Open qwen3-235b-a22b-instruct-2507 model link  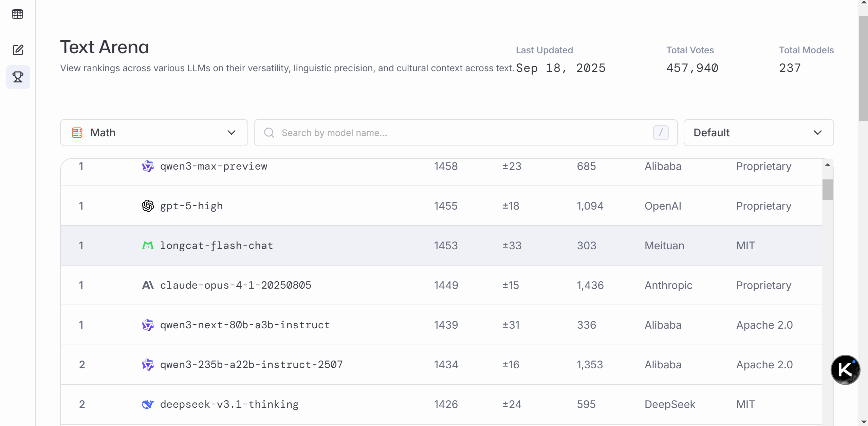251,365
